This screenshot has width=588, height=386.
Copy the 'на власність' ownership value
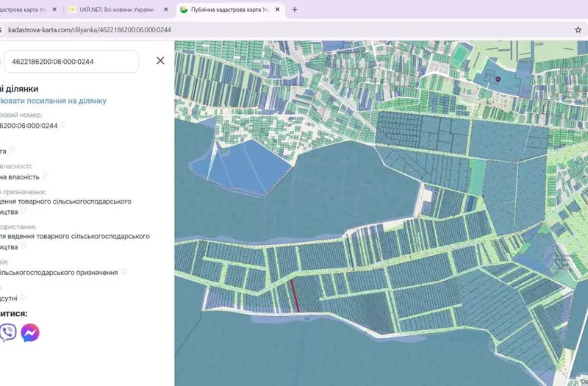pyautogui.click(x=46, y=176)
